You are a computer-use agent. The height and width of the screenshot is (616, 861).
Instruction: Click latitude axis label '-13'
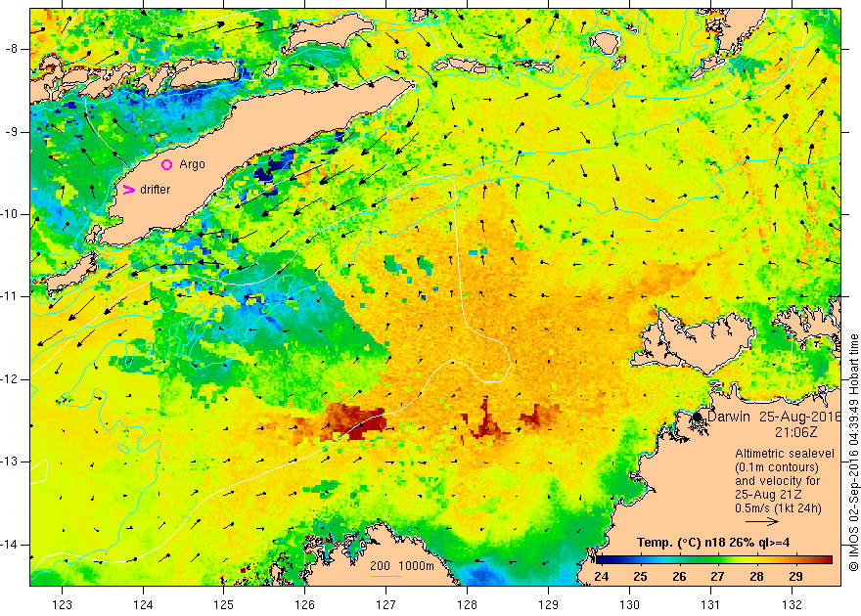[10, 462]
